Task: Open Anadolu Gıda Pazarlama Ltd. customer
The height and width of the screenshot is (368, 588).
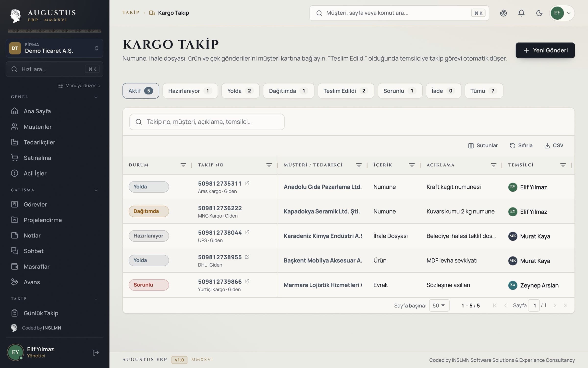Action: [x=322, y=187]
